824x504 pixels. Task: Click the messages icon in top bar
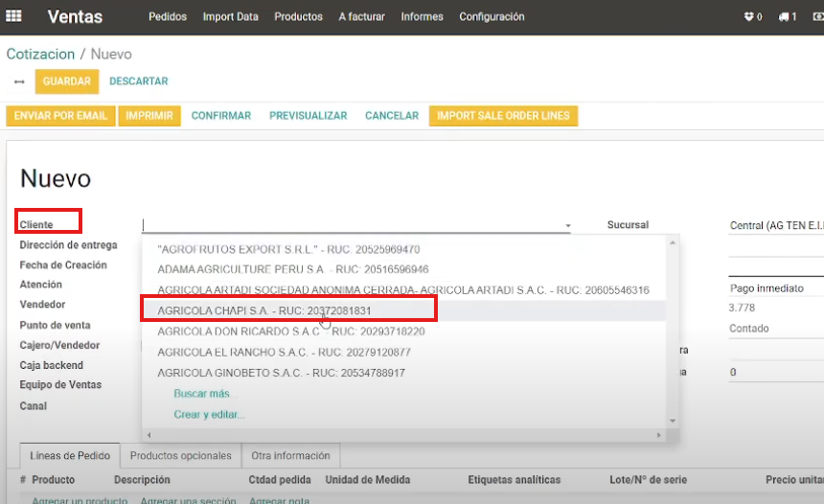[x=752, y=17]
